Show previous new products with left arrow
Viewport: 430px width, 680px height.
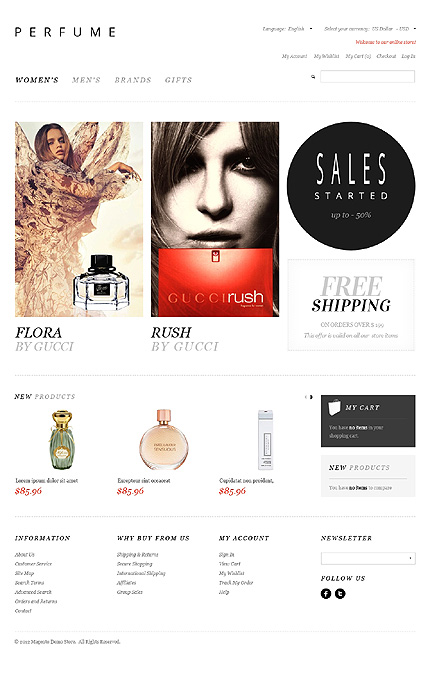point(306,397)
